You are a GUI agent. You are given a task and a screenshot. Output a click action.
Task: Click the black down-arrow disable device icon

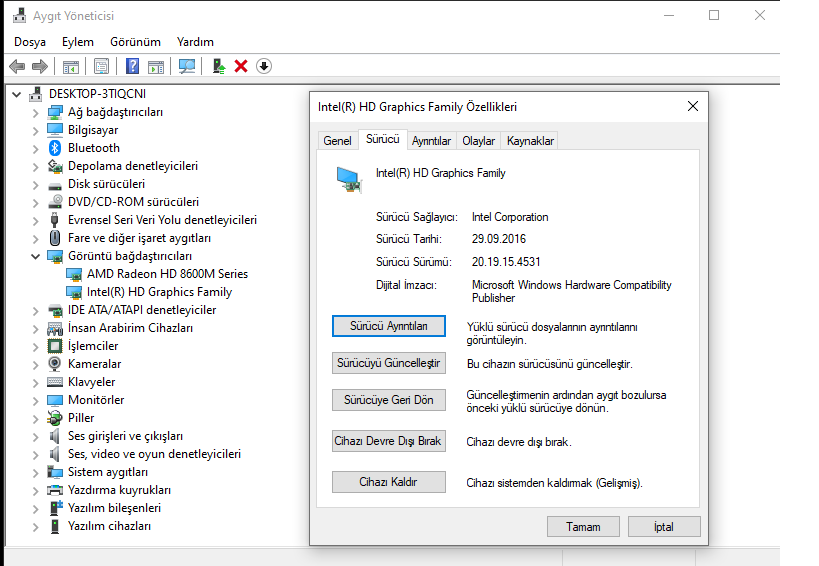(264, 66)
